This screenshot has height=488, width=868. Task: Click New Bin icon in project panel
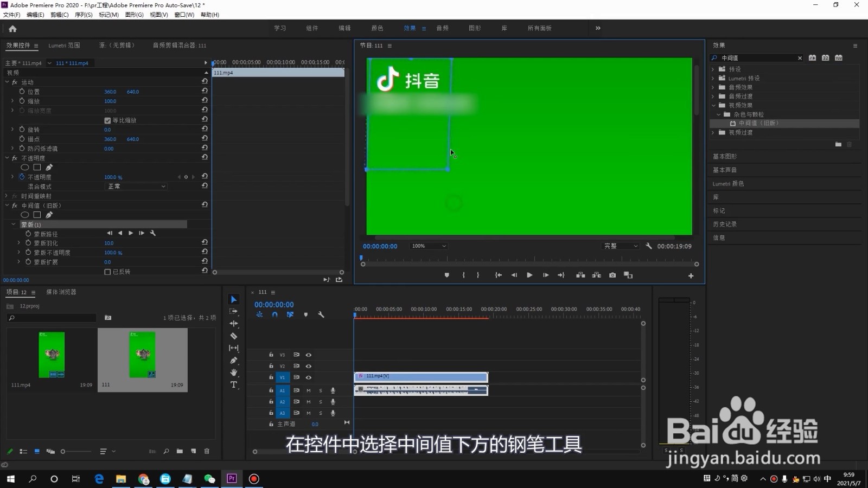(180, 451)
